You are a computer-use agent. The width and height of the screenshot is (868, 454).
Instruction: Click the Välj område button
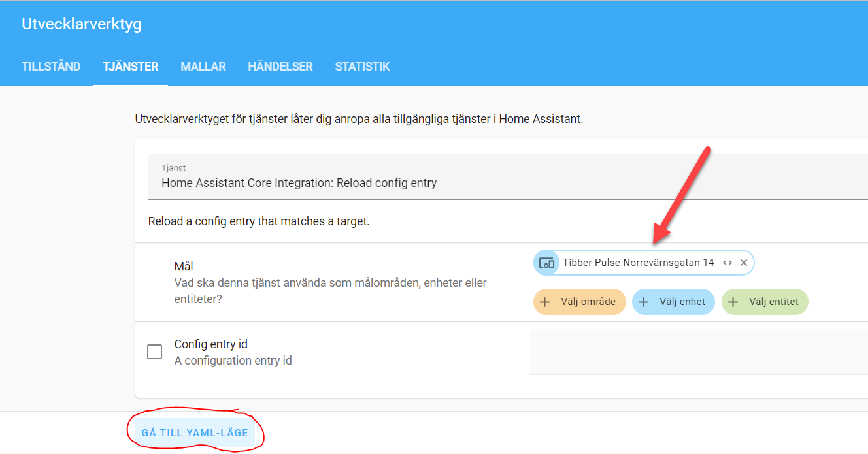580,302
